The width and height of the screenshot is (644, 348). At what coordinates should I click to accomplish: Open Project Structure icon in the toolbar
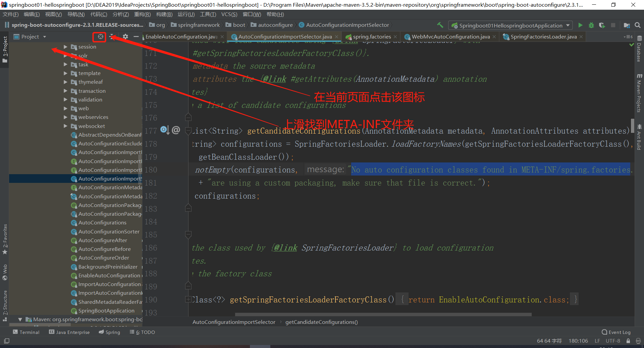[x=627, y=25]
